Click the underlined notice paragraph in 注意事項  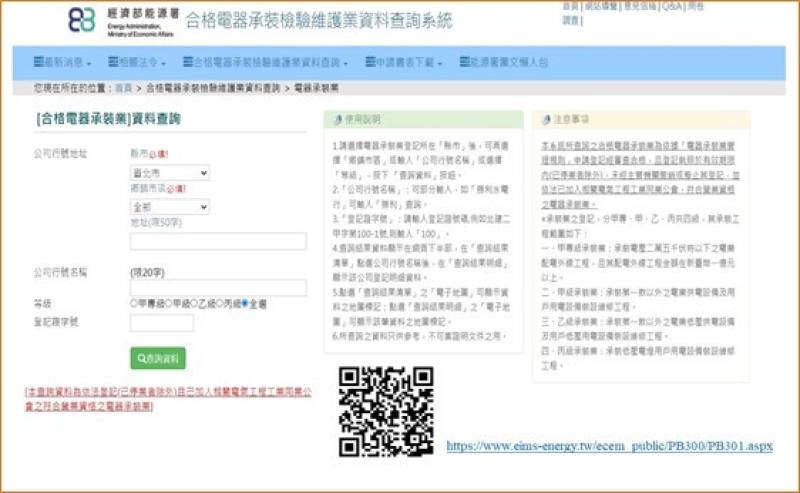[x=640, y=175]
